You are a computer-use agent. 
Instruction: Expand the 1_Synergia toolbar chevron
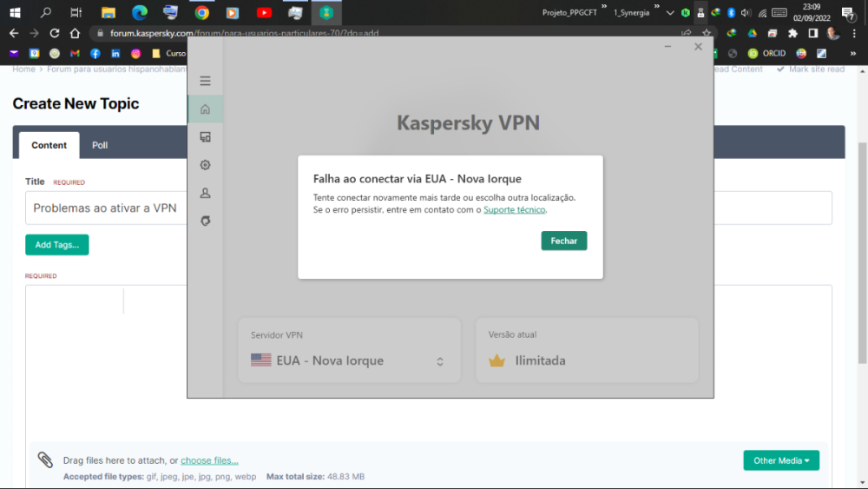tap(656, 7)
